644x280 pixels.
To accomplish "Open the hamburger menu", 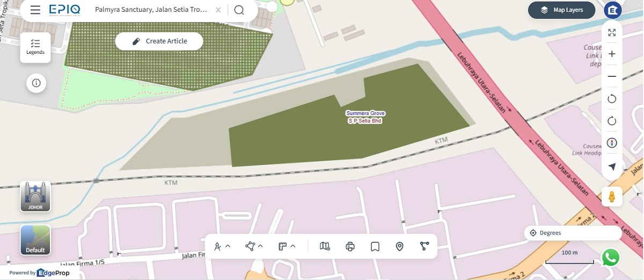I will click(x=35, y=10).
